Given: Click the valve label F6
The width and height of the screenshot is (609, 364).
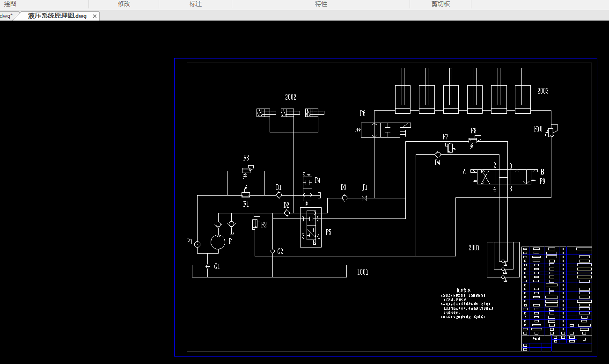Looking at the screenshot, I should click(x=363, y=114).
